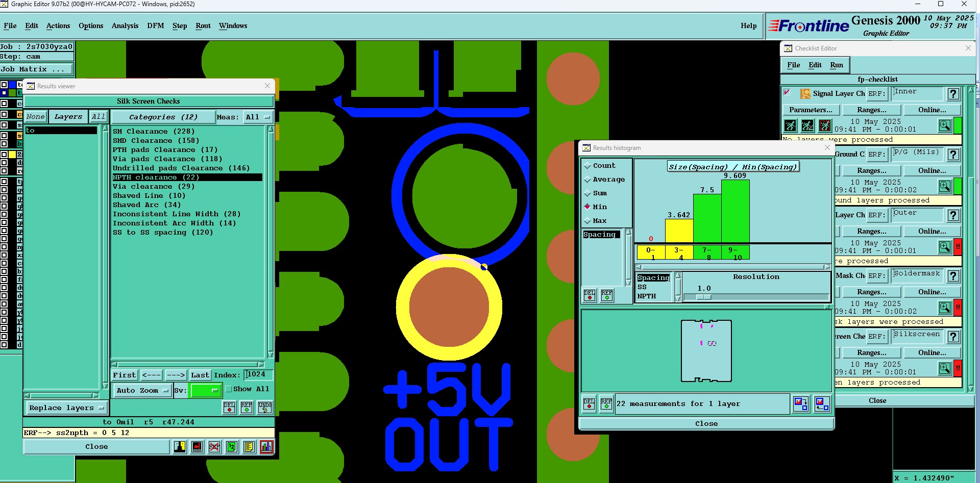Open results magnifier for Soldermask check
980x483 pixels.
tap(945, 308)
